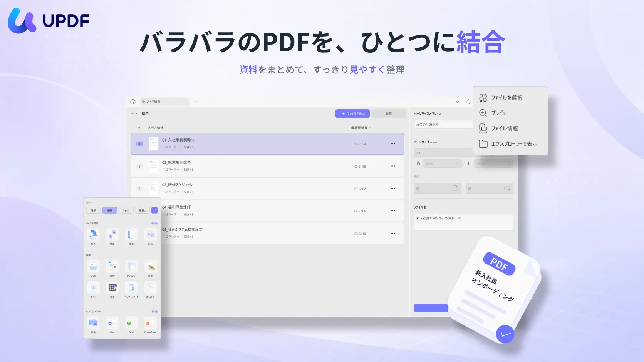Image resolution: width=644 pixels, height=362 pixels.
Task: Select the 03_研修スケジュール row name
Action: (177, 185)
